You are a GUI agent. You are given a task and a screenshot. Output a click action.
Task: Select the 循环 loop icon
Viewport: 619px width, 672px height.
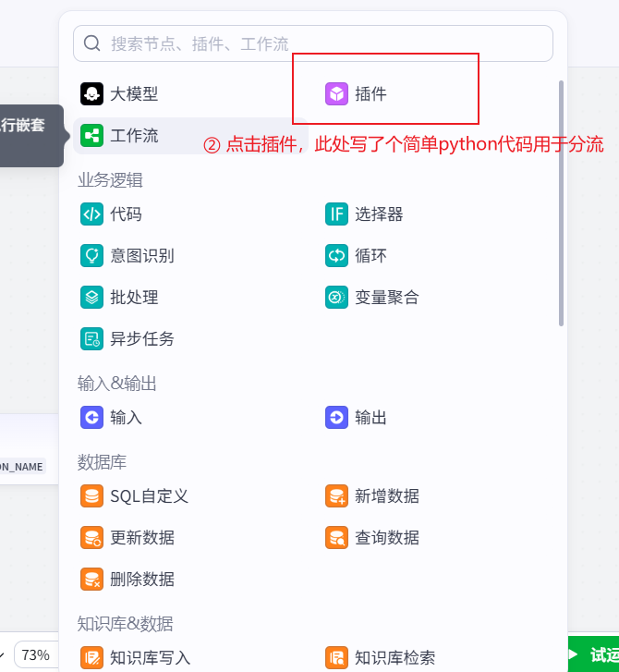pyautogui.click(x=336, y=255)
